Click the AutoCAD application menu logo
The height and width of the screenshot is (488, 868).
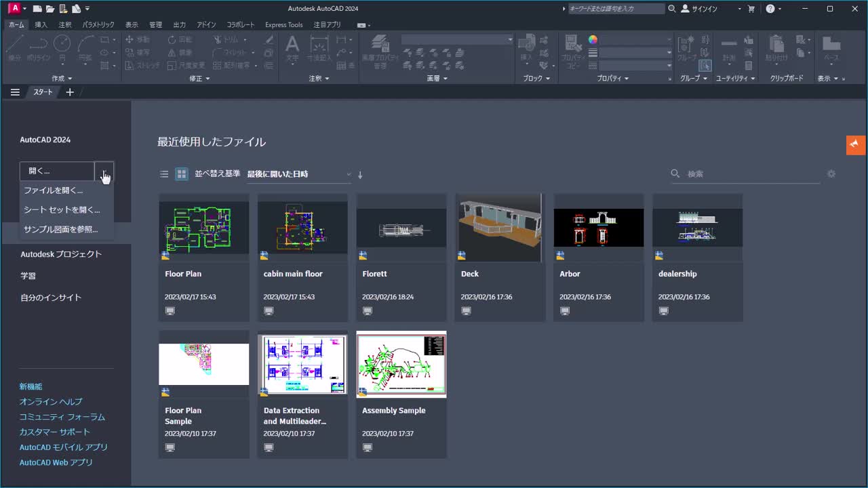(x=14, y=9)
